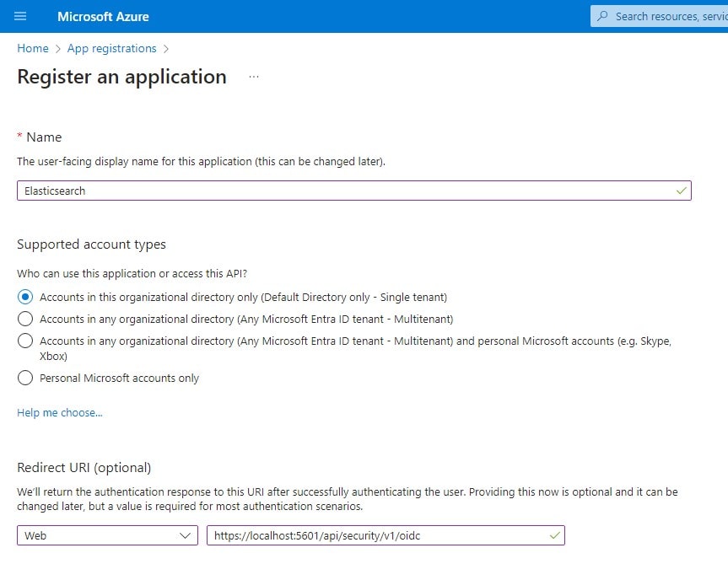Click the green checkmark in Name field
Image resolution: width=728 pixels, height=580 pixels.
681,191
